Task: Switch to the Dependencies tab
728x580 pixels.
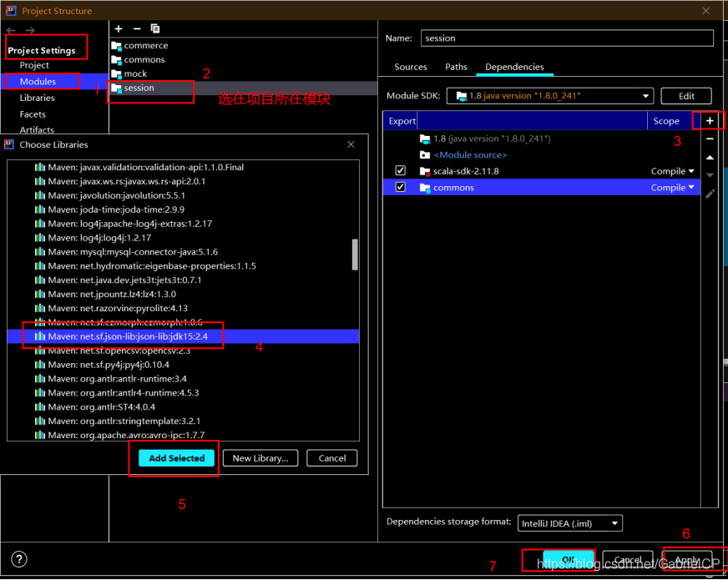Action: [x=514, y=67]
